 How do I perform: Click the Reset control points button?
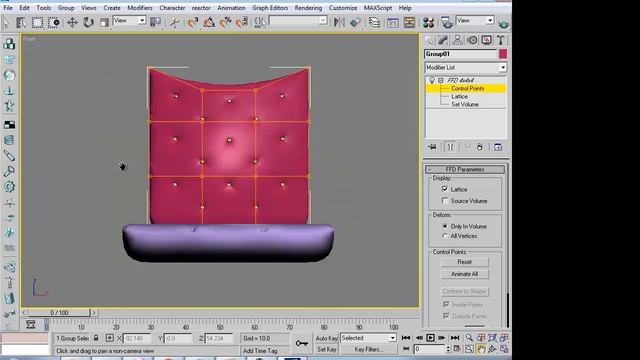tap(464, 262)
